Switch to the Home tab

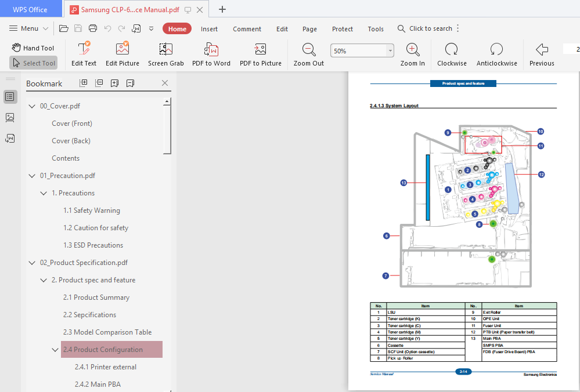click(x=177, y=29)
